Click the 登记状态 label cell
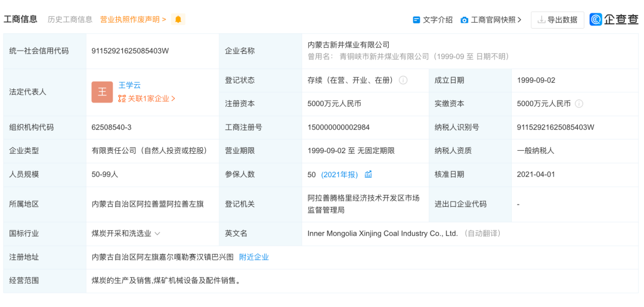644x307 pixels. pos(261,80)
